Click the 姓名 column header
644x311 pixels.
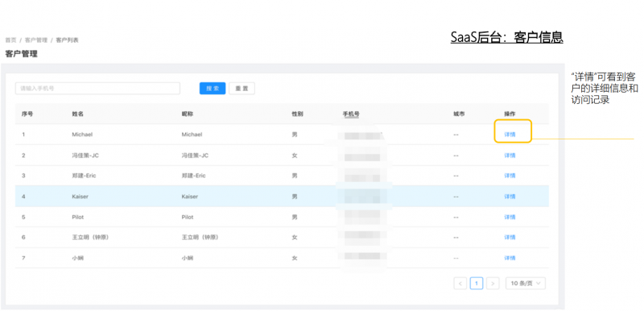[x=77, y=114]
